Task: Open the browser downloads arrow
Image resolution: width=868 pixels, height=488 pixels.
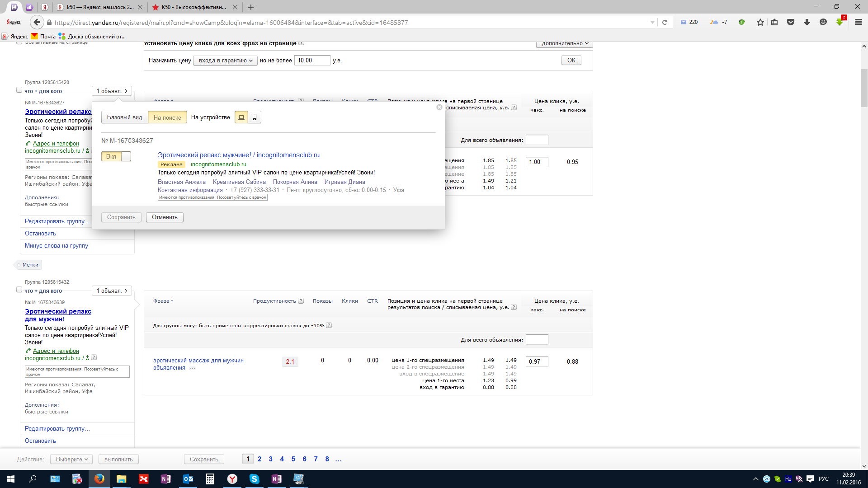Action: click(807, 22)
